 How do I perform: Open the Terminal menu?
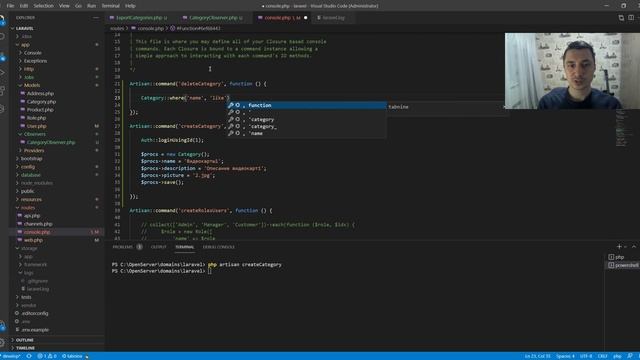pos(111,6)
